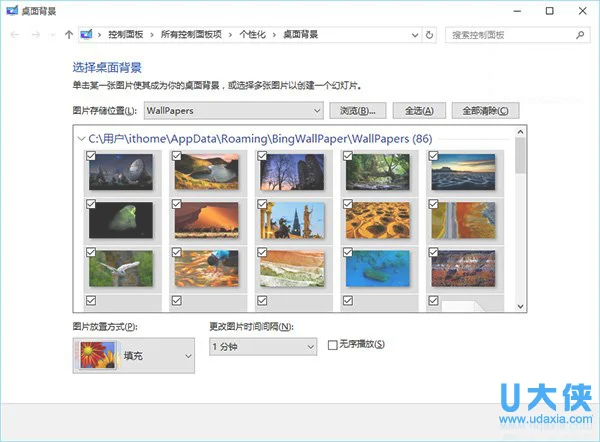Uncheck the flying owl wallpaper checkbox

tap(91, 252)
